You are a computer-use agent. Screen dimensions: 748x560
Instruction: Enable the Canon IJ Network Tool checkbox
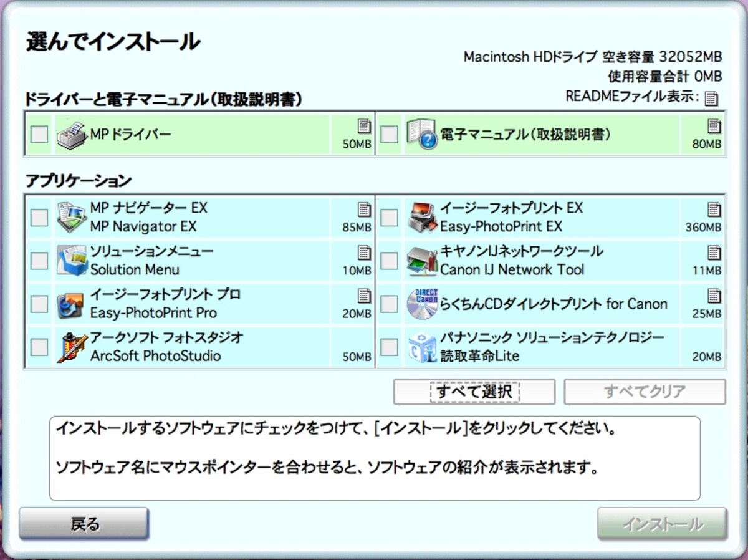pos(389,260)
